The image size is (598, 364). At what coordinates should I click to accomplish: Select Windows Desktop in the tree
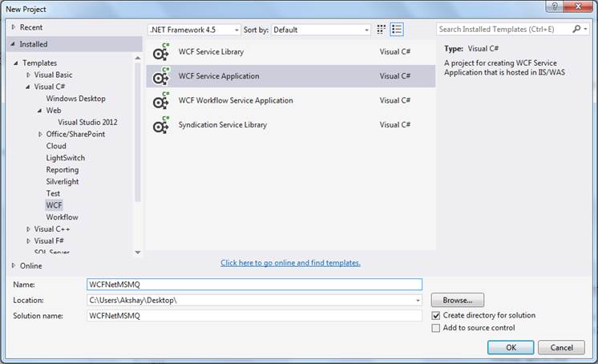[75, 99]
